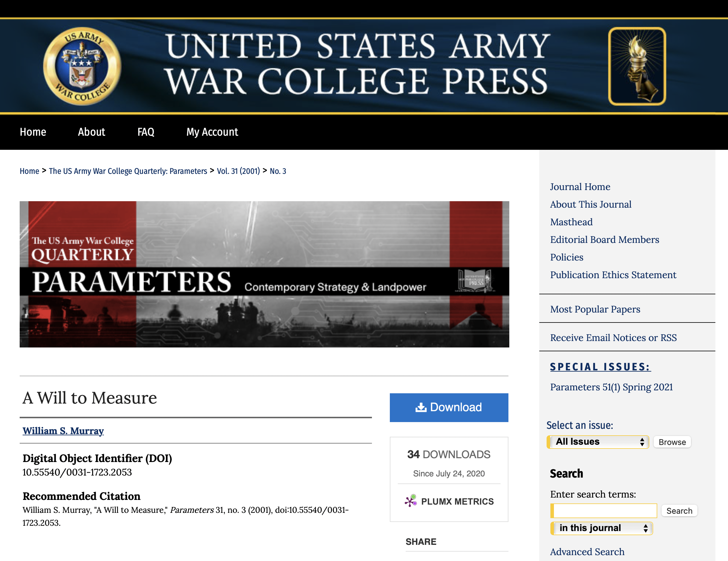Open the About menu item
Image resolution: width=728 pixels, height=561 pixels.
click(x=92, y=132)
